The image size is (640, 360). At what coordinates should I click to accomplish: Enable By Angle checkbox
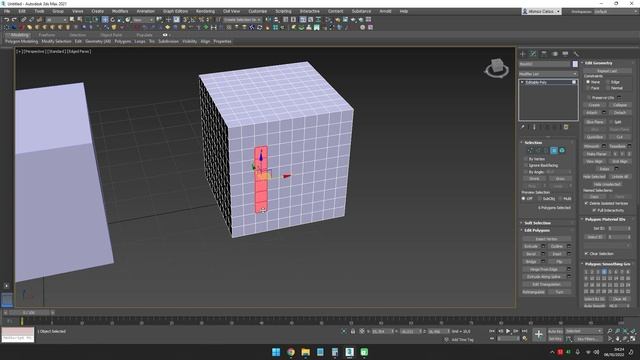tap(526, 172)
